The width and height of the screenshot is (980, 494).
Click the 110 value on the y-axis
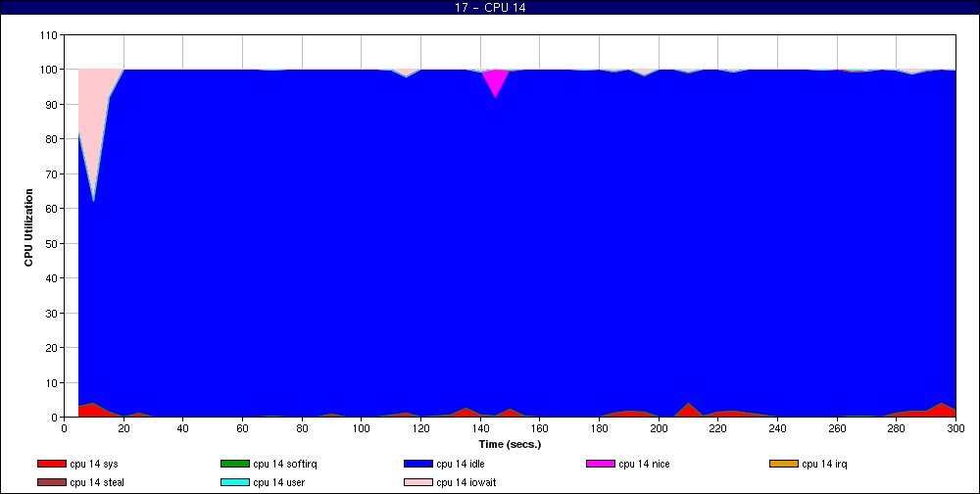tap(50, 35)
